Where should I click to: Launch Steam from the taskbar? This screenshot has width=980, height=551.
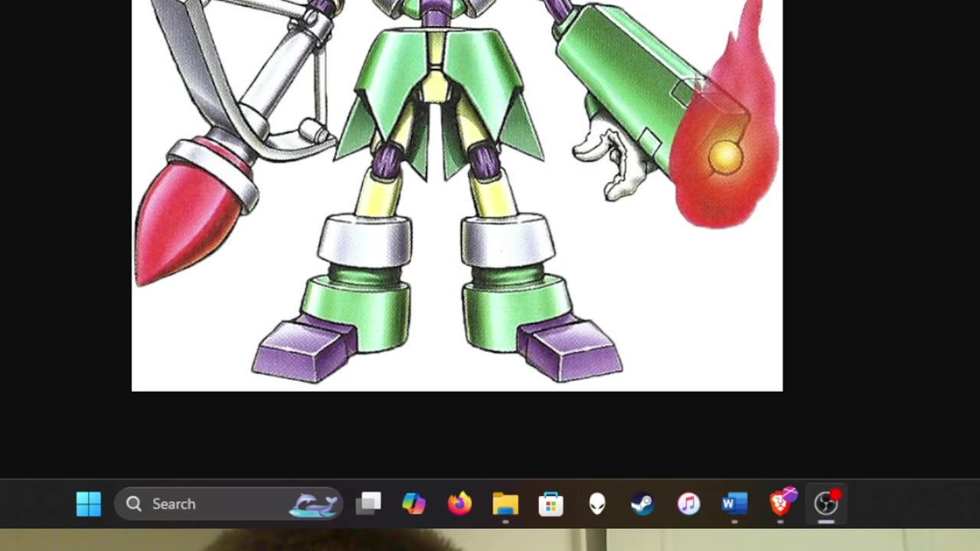click(x=642, y=504)
